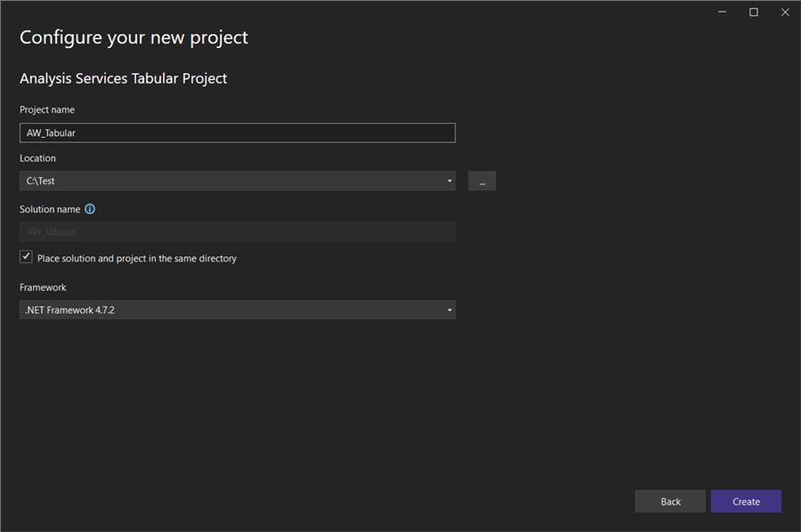The height and width of the screenshot is (532, 801).
Task: Go Back to the previous step
Action: tap(670, 502)
